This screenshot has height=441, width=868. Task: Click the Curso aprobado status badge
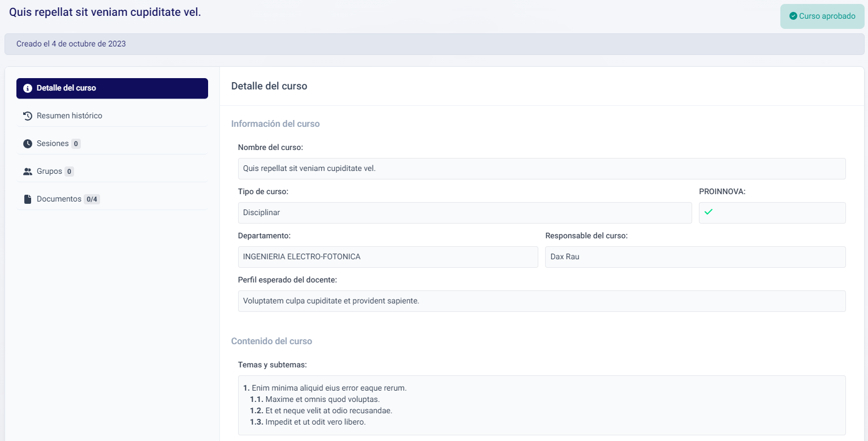pos(822,16)
